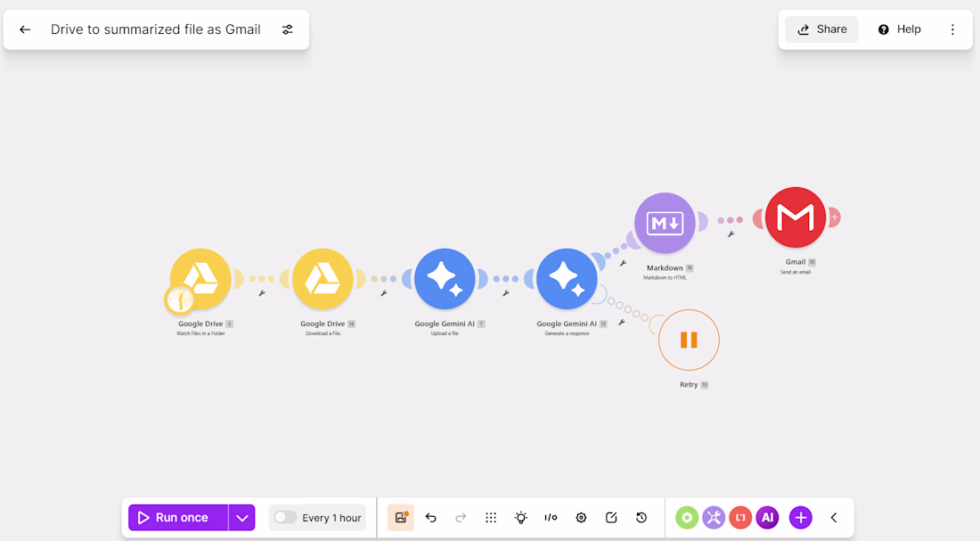Open the gear scenario settings
The height and width of the screenshot is (541, 980).
581,518
